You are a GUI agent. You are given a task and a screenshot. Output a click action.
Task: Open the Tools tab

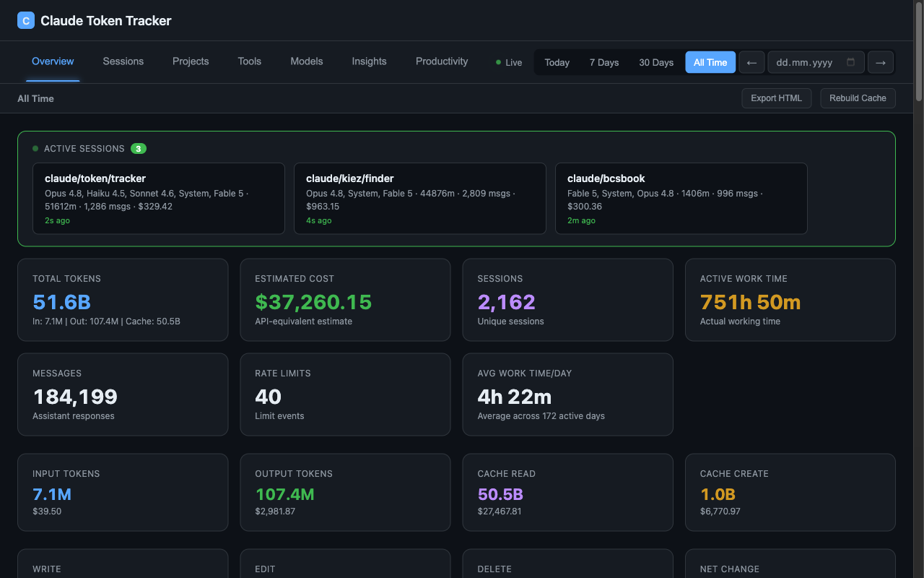click(250, 61)
